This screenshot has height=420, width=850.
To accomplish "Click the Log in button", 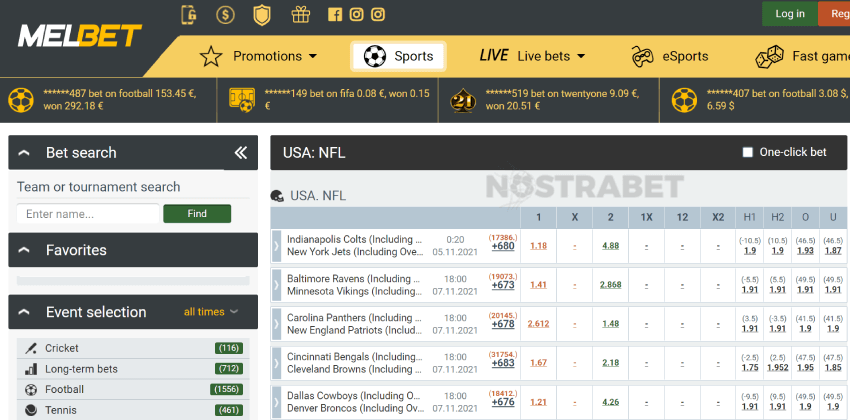I will 790,14.
